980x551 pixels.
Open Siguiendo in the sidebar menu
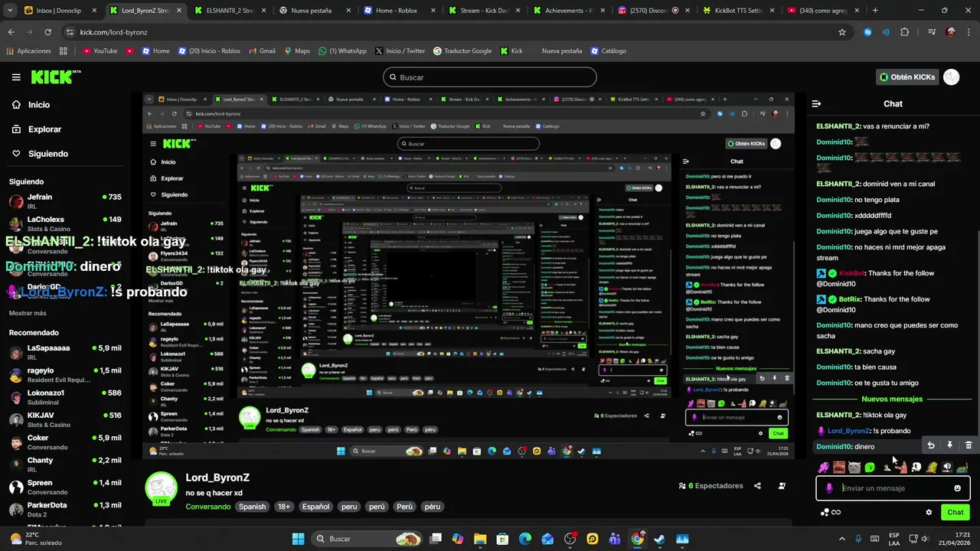click(48, 154)
